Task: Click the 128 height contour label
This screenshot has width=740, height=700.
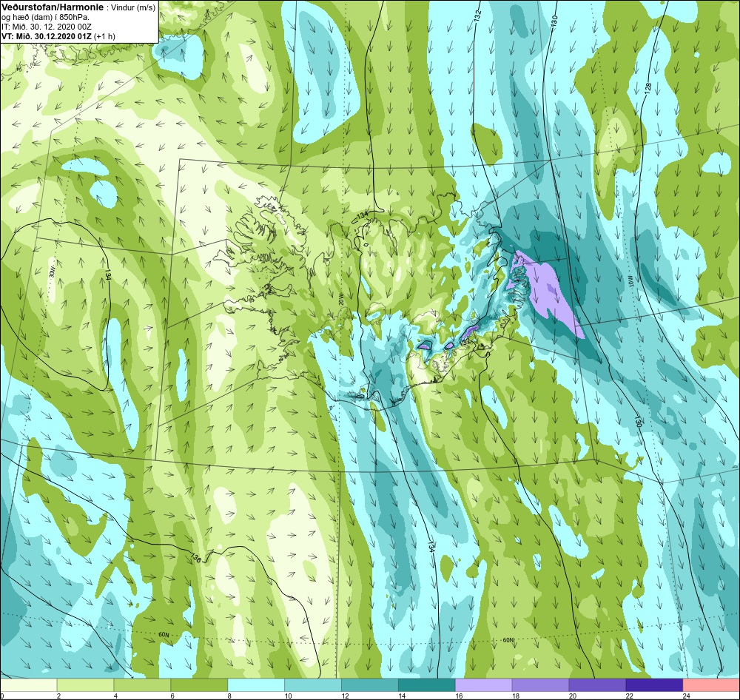Action: [648, 88]
